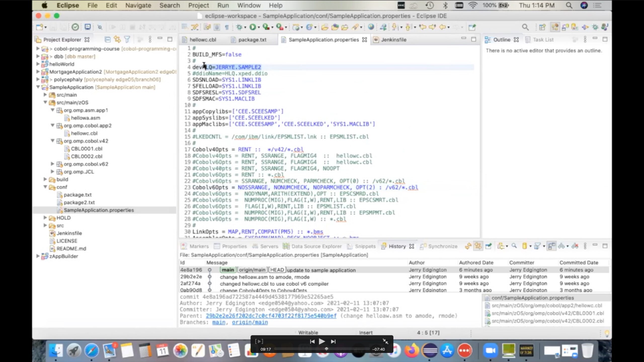Click History view search magnifier icon
Screen dimensions: 644x362
point(514,246)
